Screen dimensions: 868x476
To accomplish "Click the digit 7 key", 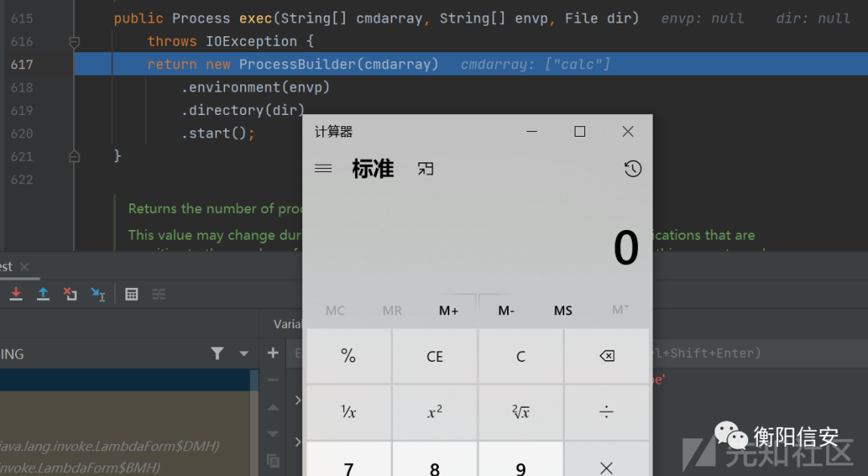I will pos(349,459).
